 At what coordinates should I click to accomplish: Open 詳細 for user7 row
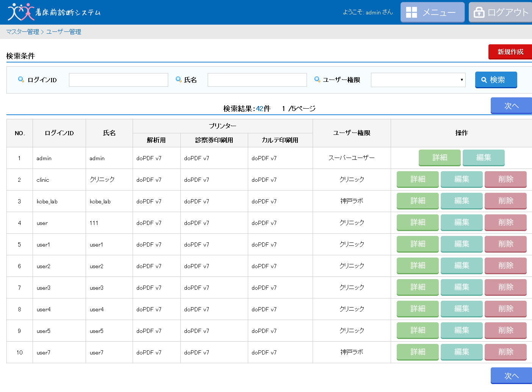418,352
